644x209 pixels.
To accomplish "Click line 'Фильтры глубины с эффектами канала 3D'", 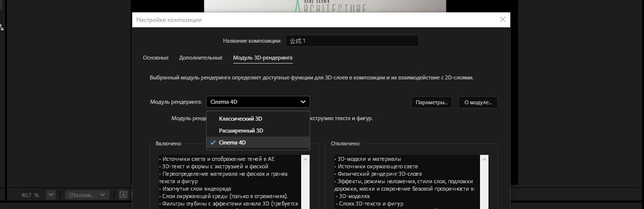I will (229, 204).
